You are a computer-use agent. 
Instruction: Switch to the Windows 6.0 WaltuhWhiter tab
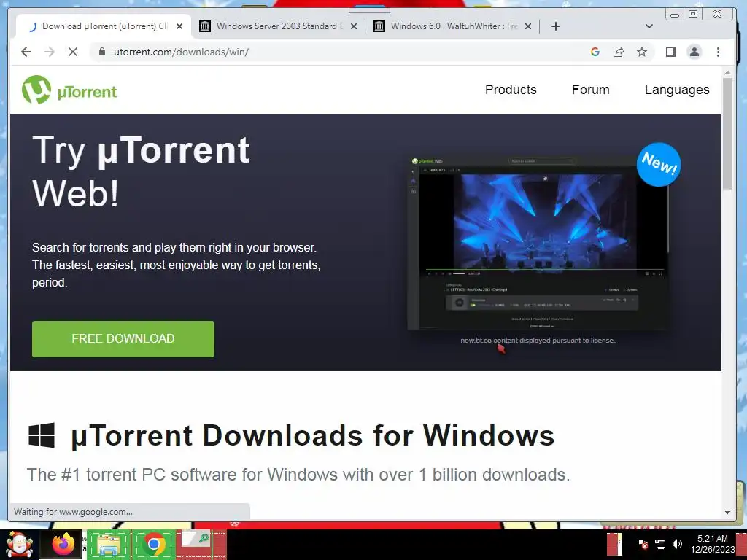tap(452, 26)
